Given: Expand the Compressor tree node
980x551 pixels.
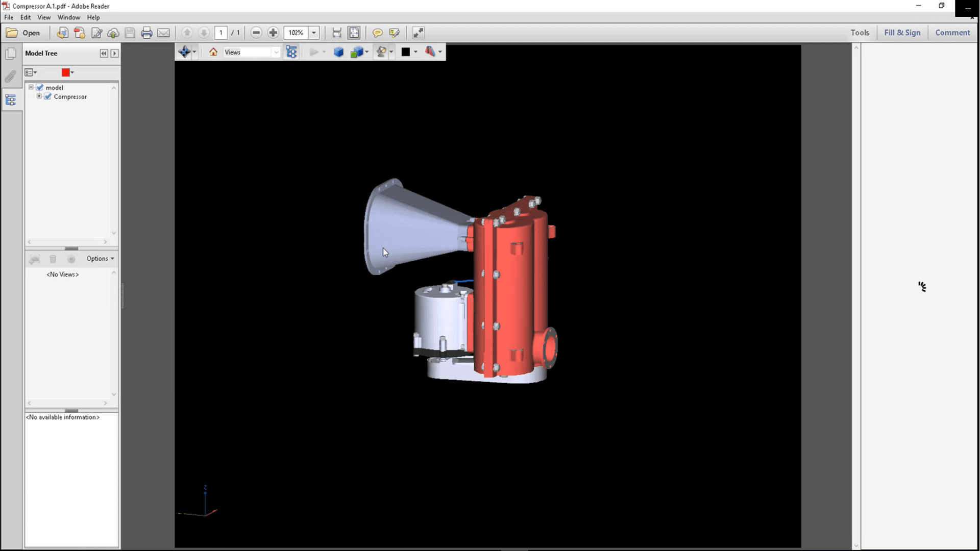Looking at the screenshot, I should tap(39, 96).
